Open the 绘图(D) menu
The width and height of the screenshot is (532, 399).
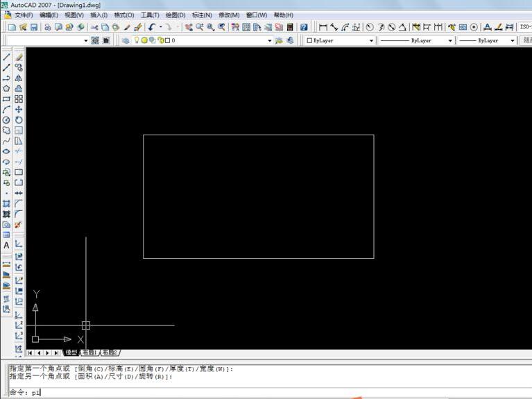[x=175, y=15]
